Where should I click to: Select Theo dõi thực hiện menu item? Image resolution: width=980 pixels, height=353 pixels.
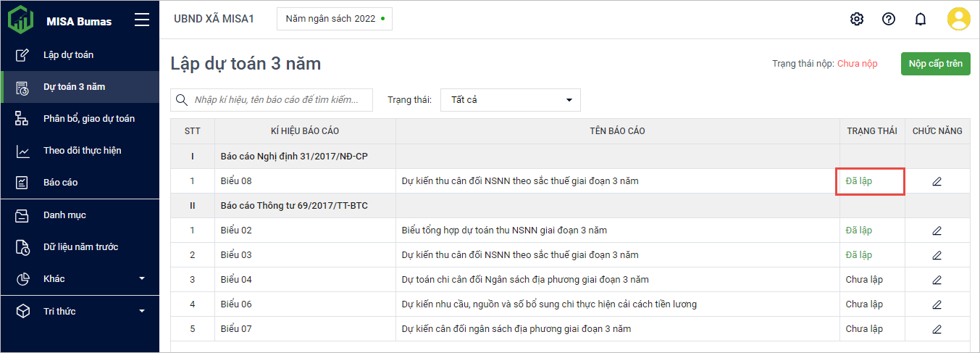[82, 151]
